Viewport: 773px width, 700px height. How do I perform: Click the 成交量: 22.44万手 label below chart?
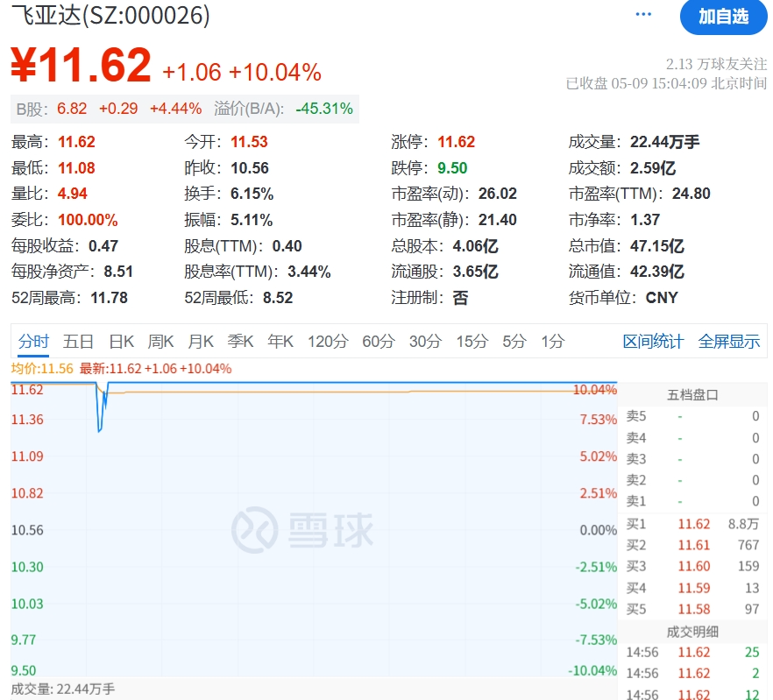click(62, 689)
